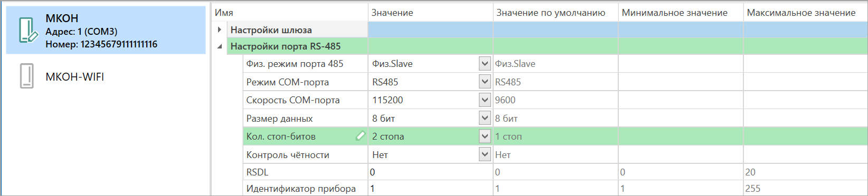Open the Контроль чётности dropdown arrow
Screen dimensions: 868x196
[485, 154]
